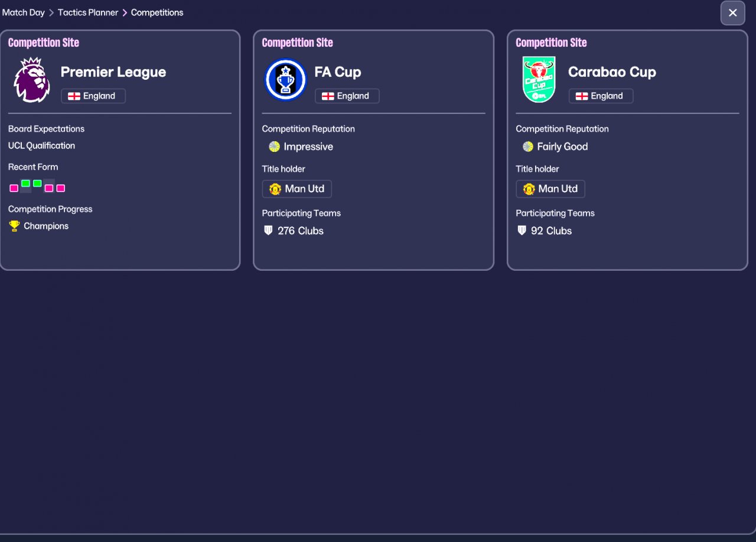Navigate to Tactics Planner breadcrumb
This screenshot has height=542, width=756.
coord(88,12)
